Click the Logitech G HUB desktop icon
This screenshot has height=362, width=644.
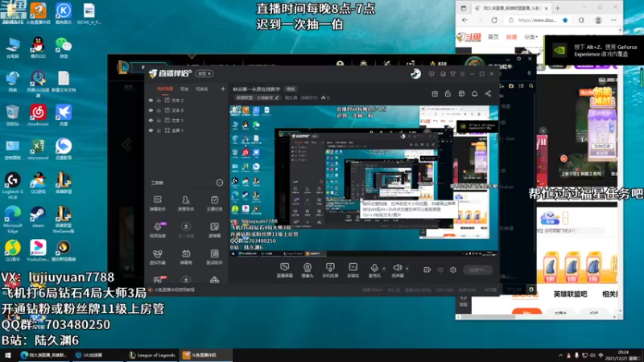[13, 186]
